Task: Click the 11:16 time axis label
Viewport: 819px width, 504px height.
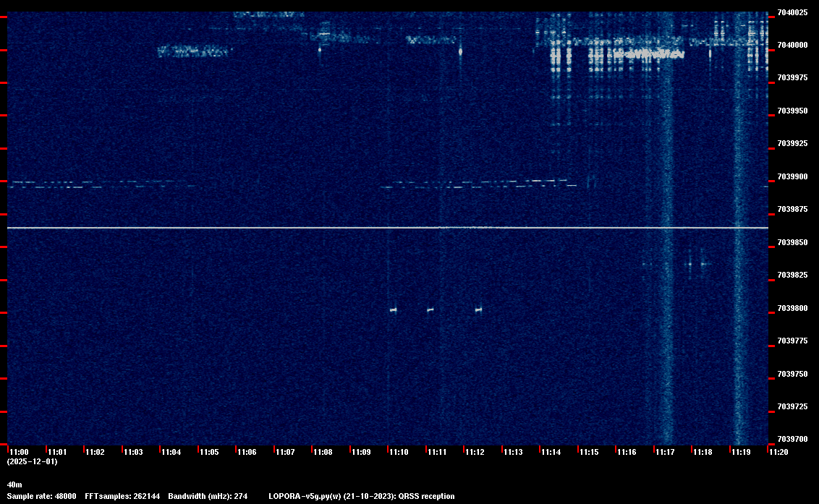Action: pyautogui.click(x=627, y=452)
